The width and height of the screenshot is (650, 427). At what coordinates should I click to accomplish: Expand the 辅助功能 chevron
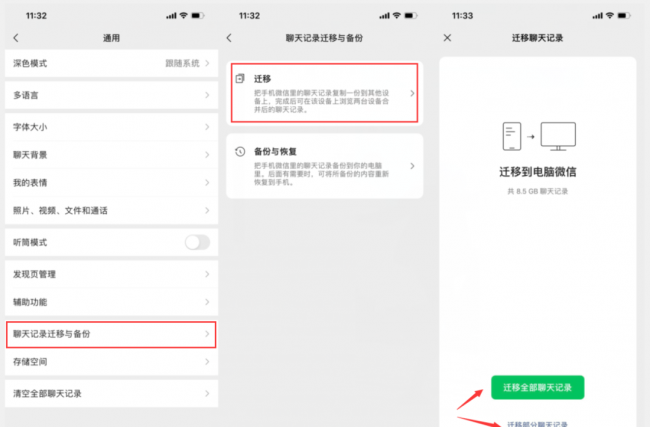tap(207, 302)
